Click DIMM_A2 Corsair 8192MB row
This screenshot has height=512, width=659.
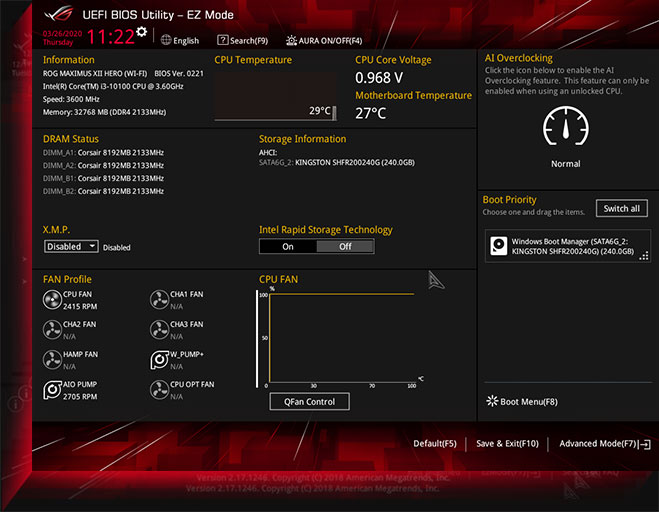[x=103, y=165]
